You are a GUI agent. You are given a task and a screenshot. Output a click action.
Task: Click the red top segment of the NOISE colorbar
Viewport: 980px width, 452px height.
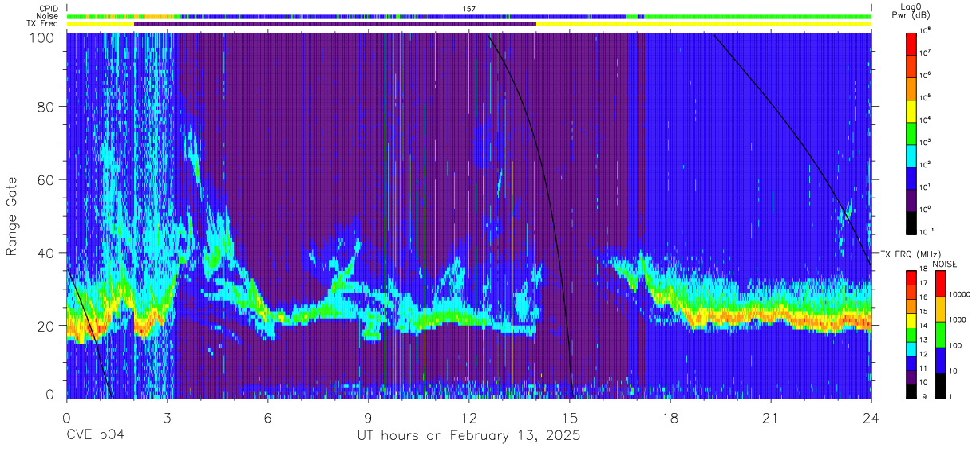click(x=941, y=284)
